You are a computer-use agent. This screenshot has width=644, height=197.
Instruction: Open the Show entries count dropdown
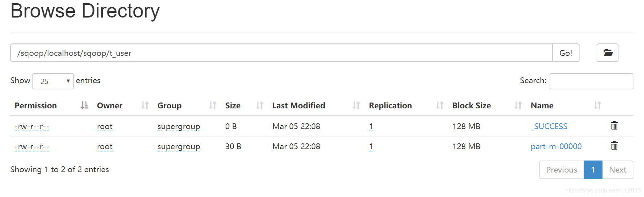(53, 81)
